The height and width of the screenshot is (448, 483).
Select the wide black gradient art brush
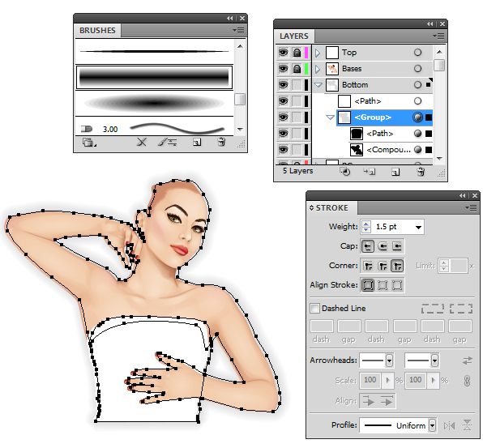154,77
